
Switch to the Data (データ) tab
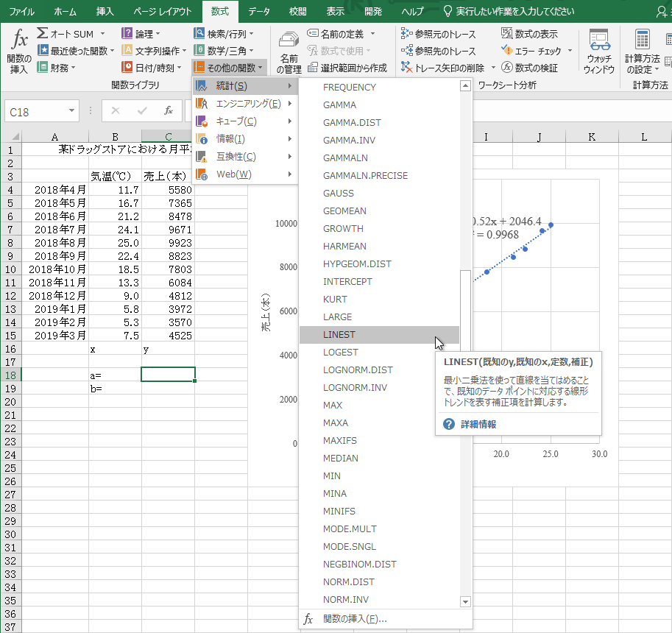click(259, 12)
